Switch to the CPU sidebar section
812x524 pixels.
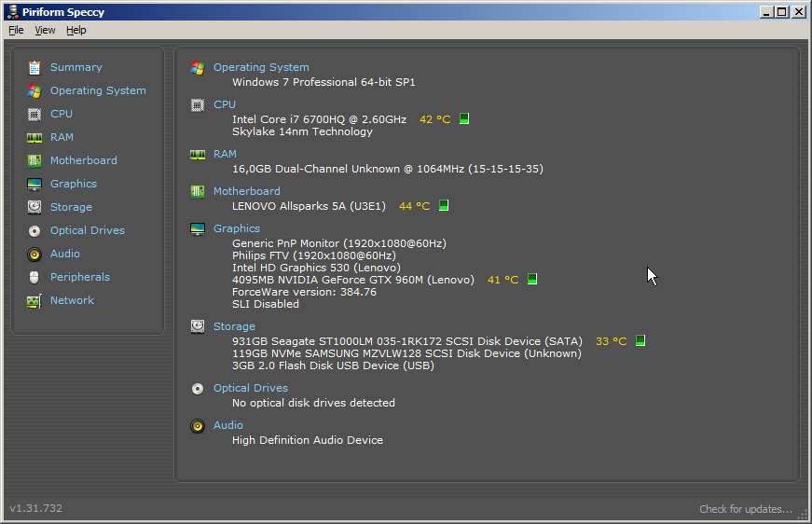[x=62, y=114]
